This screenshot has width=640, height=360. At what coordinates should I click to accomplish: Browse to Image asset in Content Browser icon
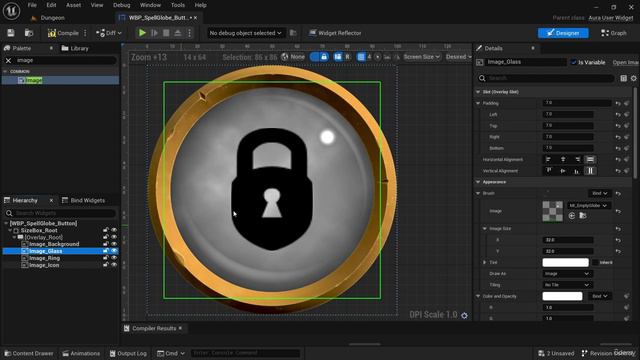pyautogui.click(x=583, y=216)
